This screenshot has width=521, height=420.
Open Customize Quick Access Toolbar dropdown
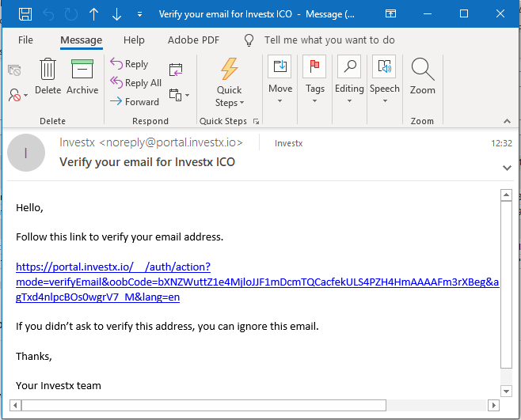[x=139, y=14]
